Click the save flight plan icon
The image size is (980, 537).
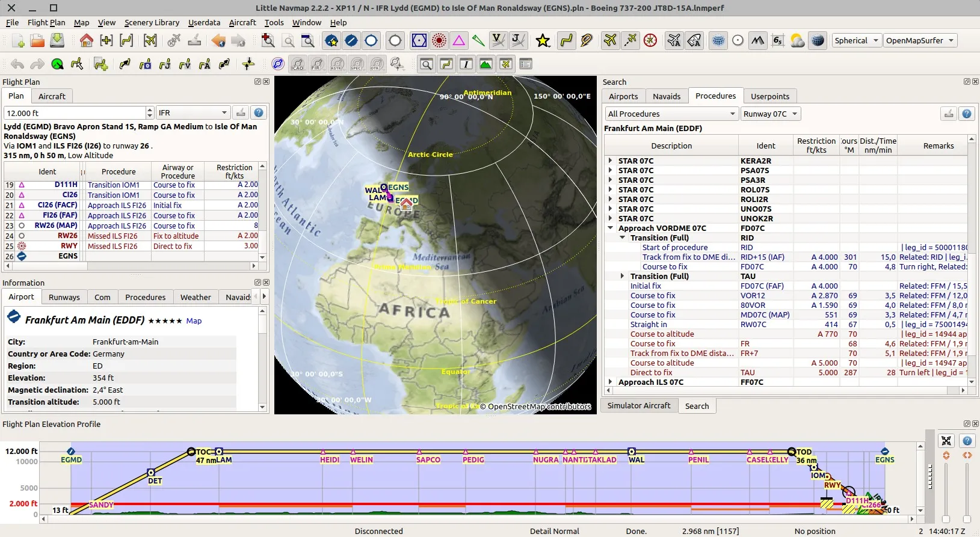tap(57, 41)
